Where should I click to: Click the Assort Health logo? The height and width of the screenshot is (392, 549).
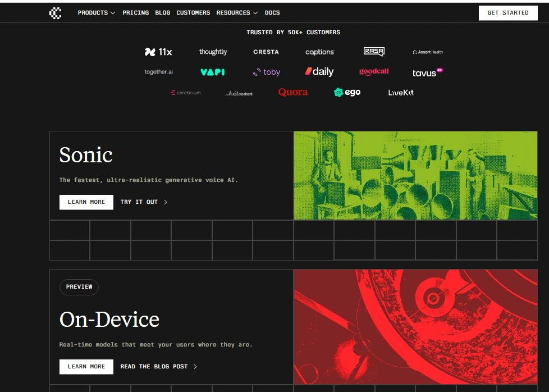click(x=428, y=52)
